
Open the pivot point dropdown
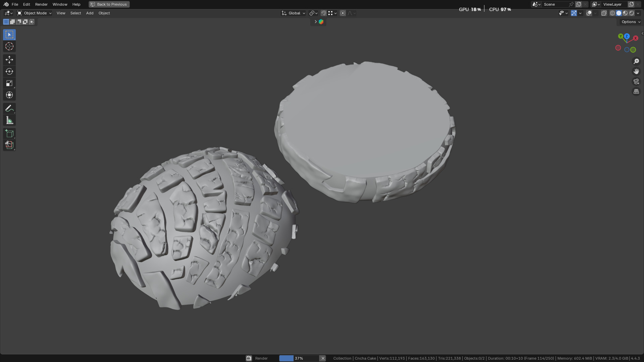pyautogui.click(x=314, y=13)
